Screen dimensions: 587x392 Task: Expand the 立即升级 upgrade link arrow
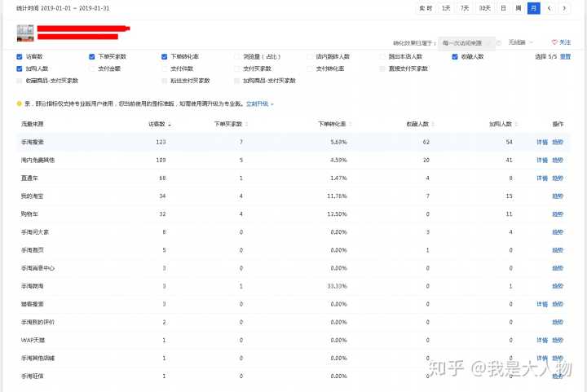[x=272, y=104]
